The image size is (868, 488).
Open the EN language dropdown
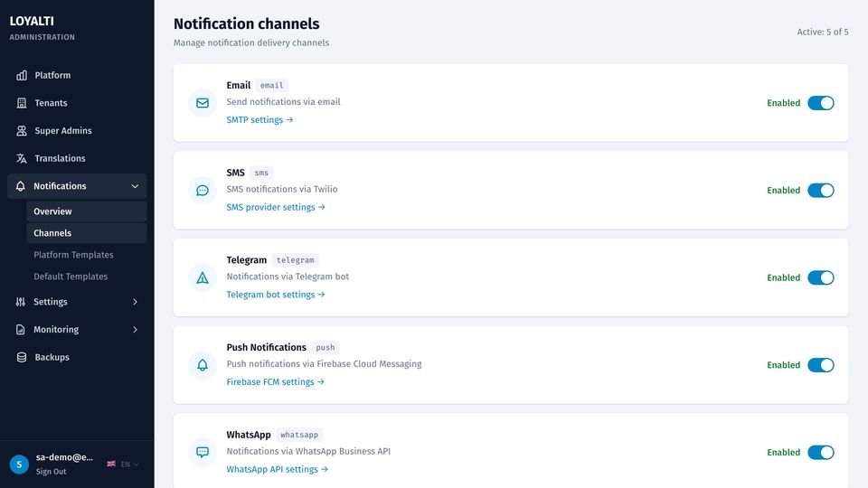[129, 465]
